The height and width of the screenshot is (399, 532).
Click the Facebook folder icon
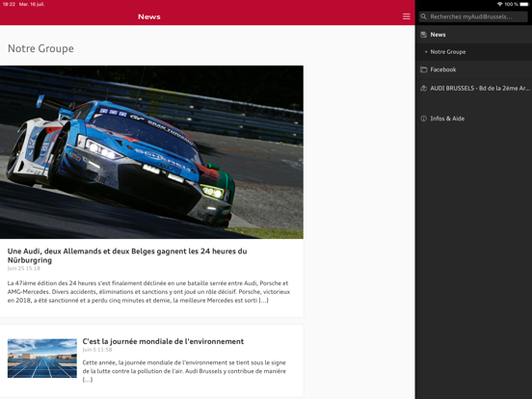coord(423,69)
